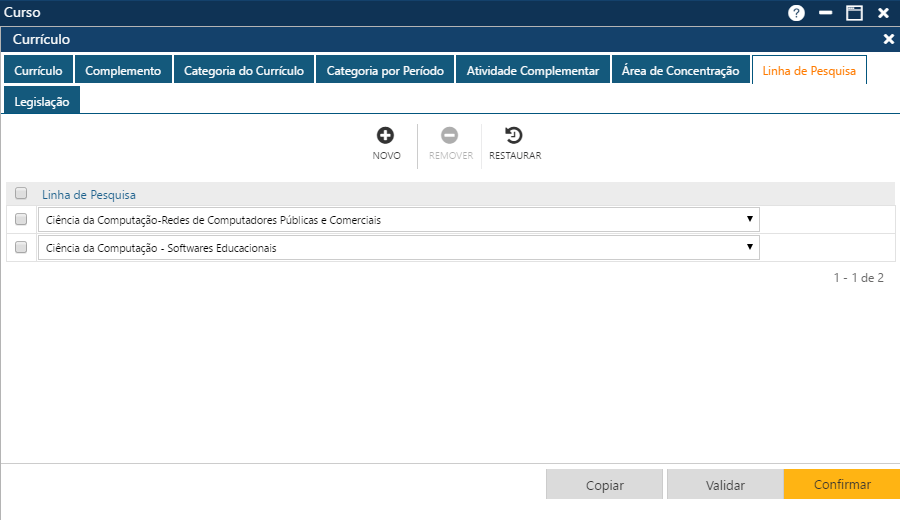Maximize the Curso window
This screenshot has width=900, height=520.
pyautogui.click(x=854, y=13)
